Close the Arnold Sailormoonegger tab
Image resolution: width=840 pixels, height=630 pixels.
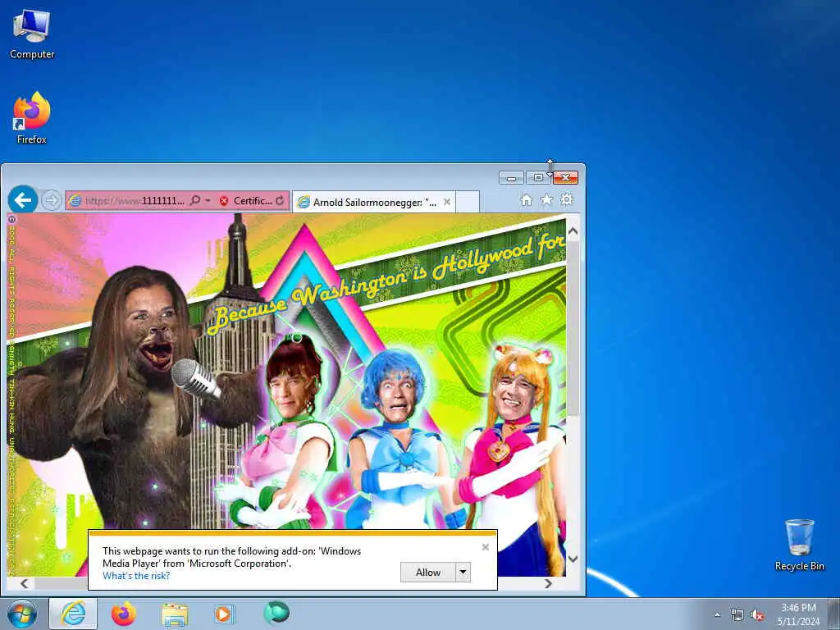tap(447, 202)
